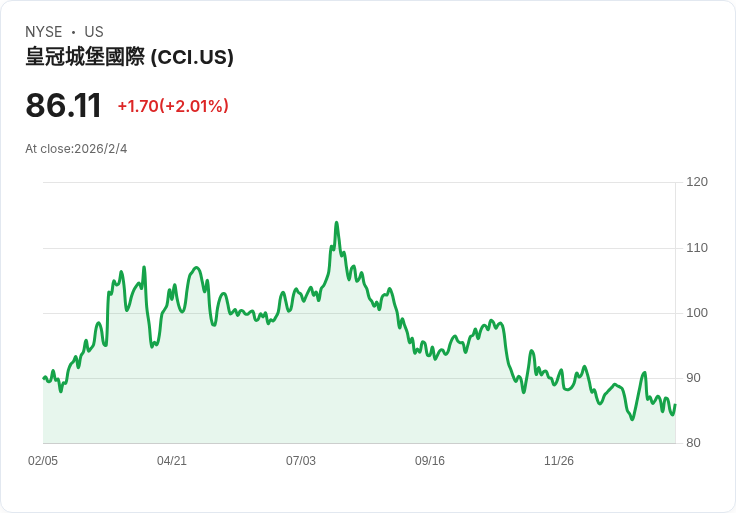Screen dimensions: 736x513
Task: Select the 皇冠城堡國際 (CCI.US) stock title
Action: 129,57
